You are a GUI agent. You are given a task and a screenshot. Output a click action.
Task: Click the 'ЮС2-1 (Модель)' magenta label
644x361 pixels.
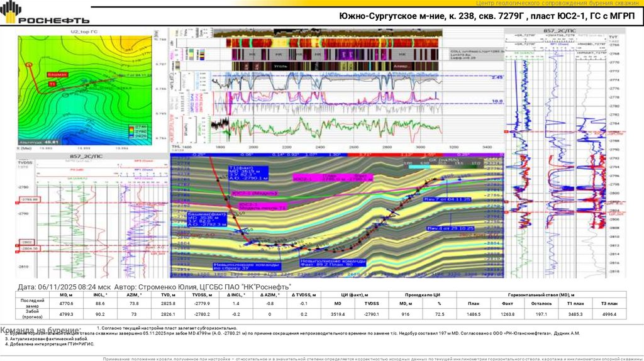pyautogui.click(x=254, y=193)
